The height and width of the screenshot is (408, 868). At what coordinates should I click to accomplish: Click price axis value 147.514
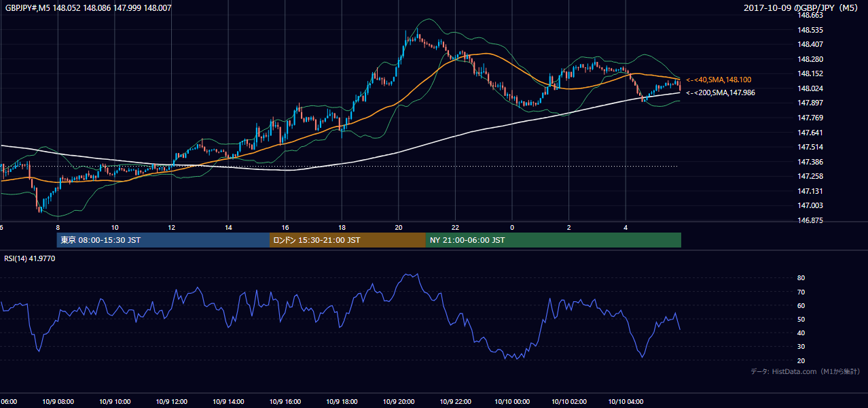(810, 147)
